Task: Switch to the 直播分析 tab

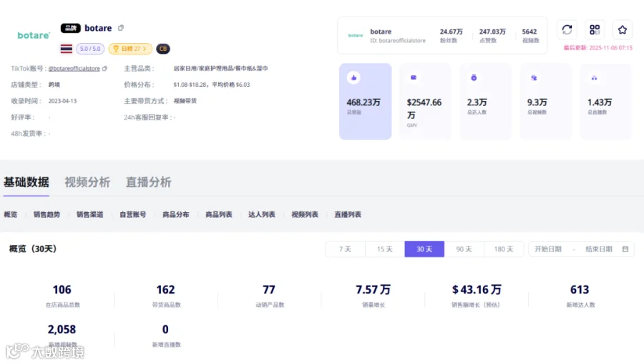Action: click(148, 182)
